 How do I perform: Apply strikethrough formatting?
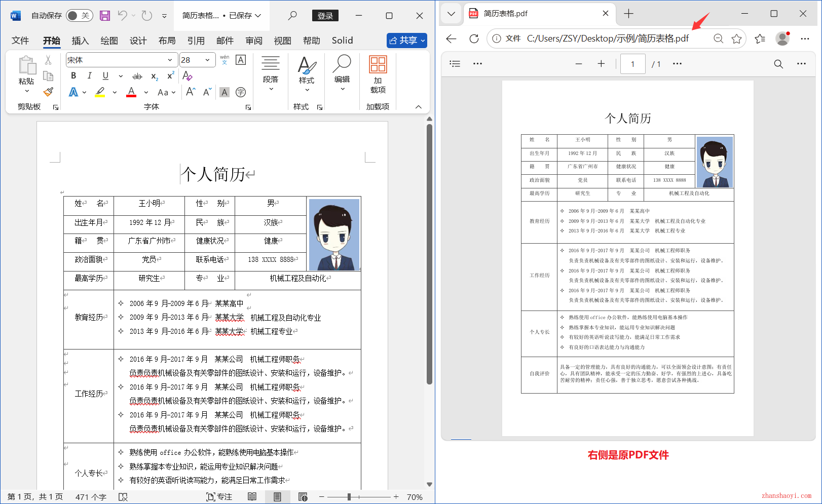[x=137, y=76]
